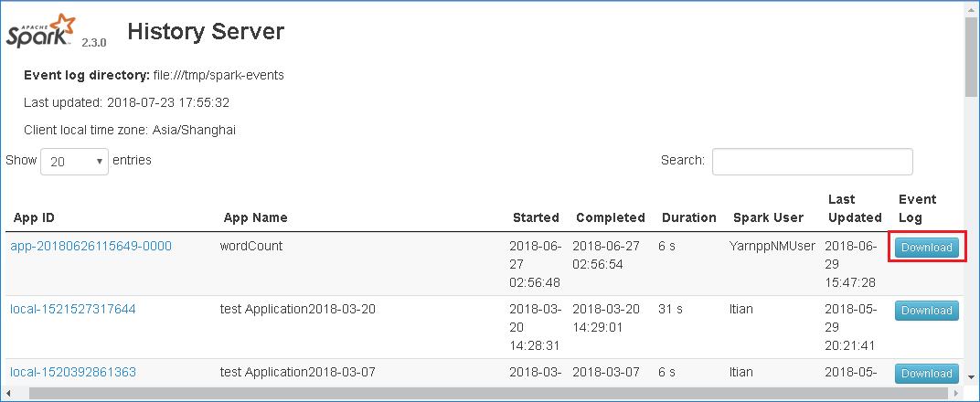Download event log for local-1521527317644

pos(927,311)
